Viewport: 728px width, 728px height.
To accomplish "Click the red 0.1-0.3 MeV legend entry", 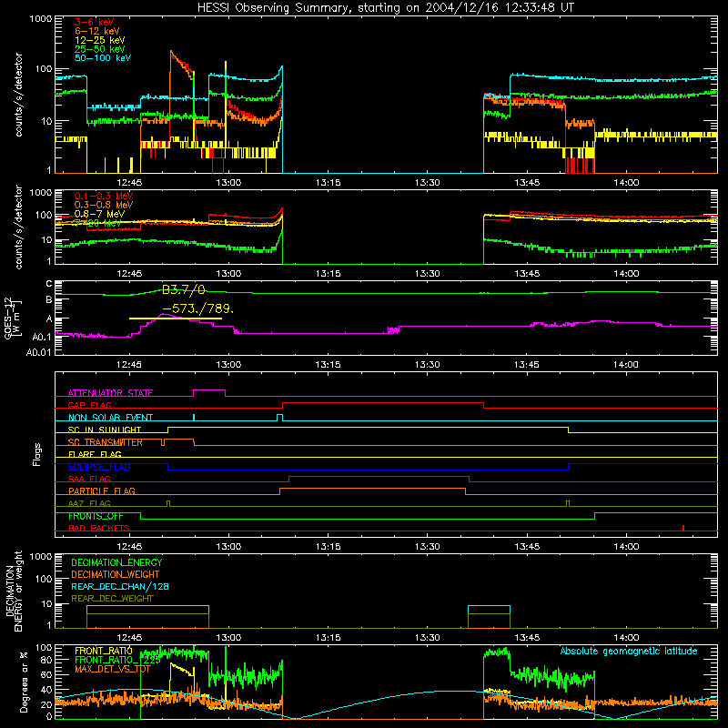I will pyautogui.click(x=104, y=196).
